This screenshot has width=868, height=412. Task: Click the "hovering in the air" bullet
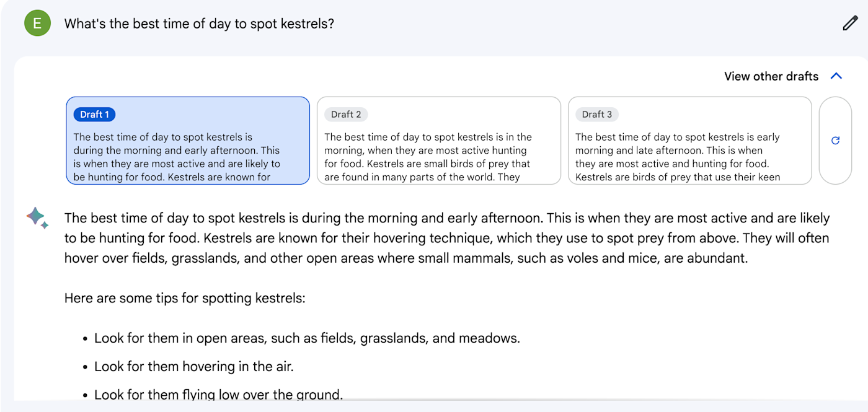(193, 366)
